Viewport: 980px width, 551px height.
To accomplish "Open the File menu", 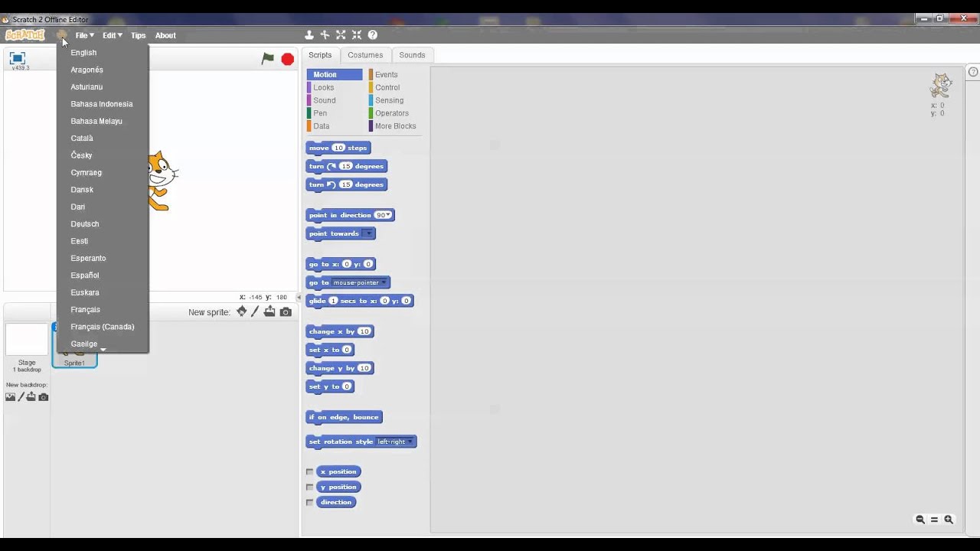I will (x=84, y=35).
